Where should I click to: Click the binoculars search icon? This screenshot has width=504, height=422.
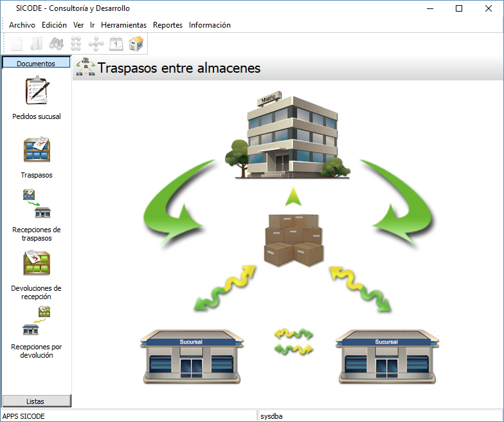(56, 44)
